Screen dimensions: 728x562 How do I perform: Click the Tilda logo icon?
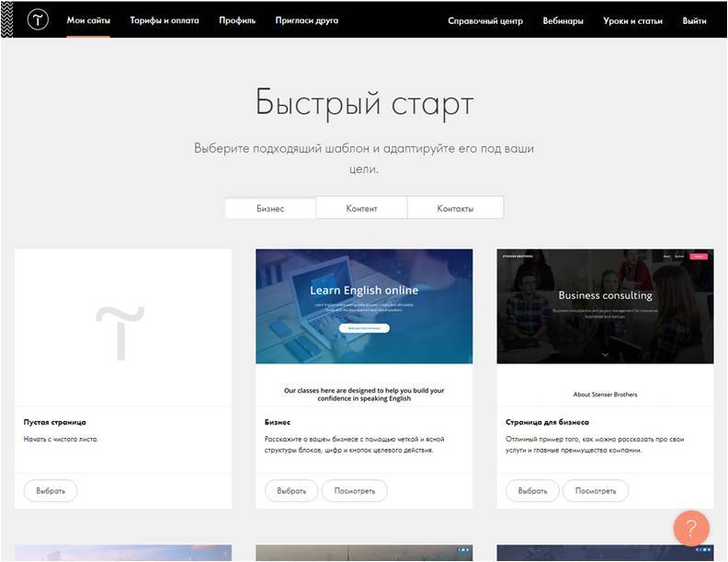pos(38,20)
